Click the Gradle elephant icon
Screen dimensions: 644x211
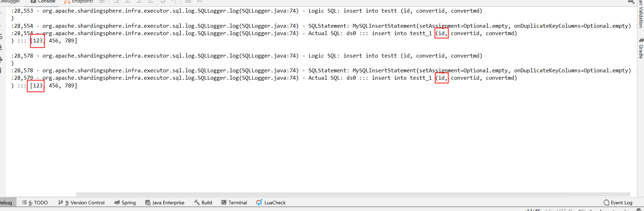[x=641, y=40]
